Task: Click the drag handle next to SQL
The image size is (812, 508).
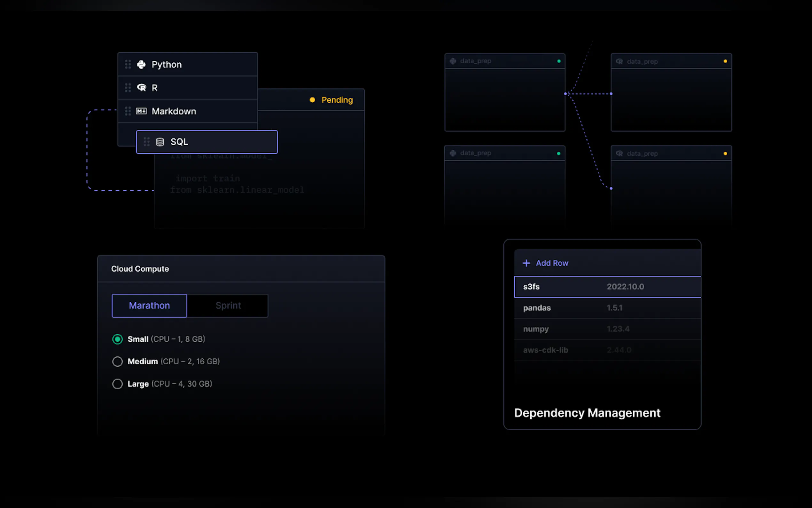Action: coord(147,142)
